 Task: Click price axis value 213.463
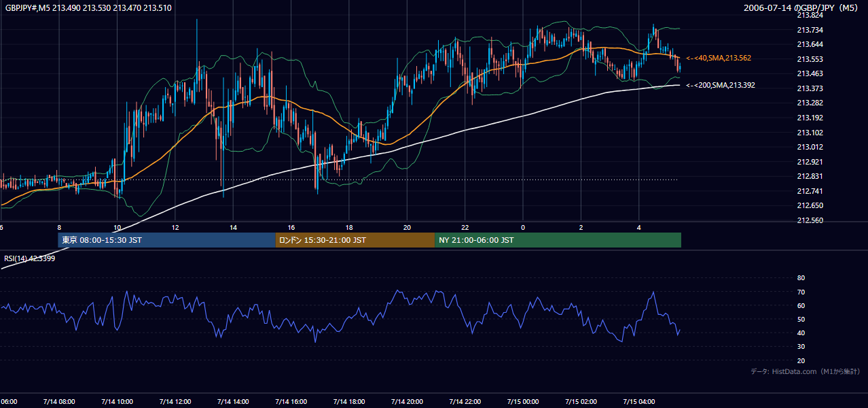(810, 73)
